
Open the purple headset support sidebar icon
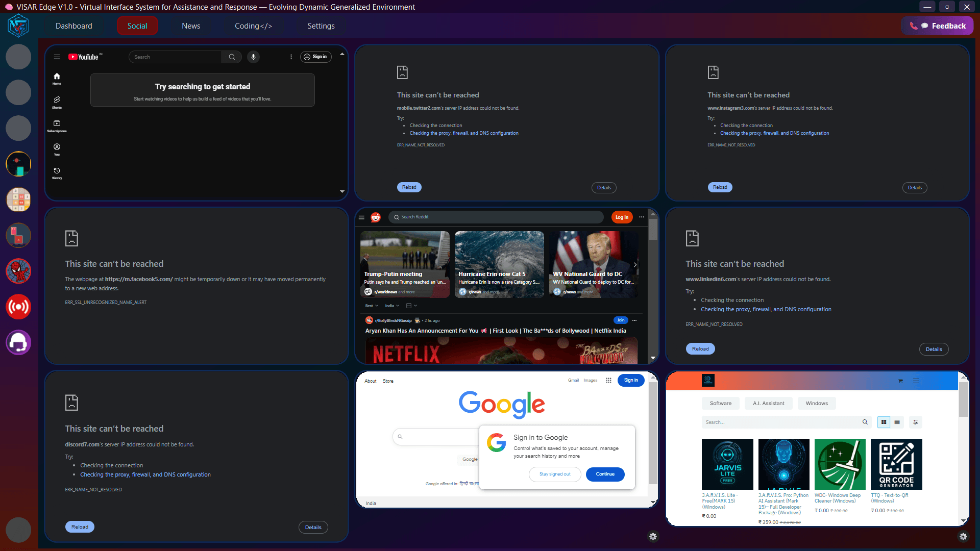[x=18, y=342]
